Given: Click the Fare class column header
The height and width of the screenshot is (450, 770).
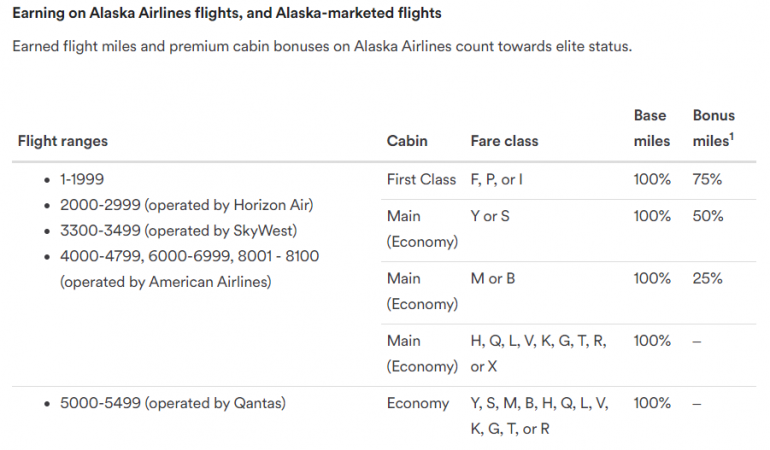Looking at the screenshot, I should click(504, 141).
